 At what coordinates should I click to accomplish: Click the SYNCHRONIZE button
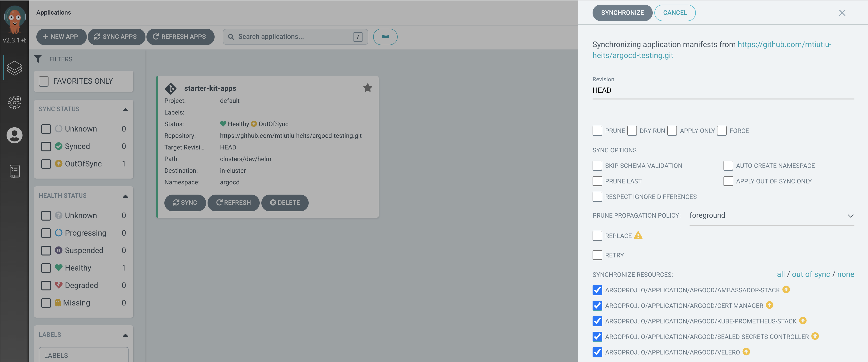(x=622, y=13)
